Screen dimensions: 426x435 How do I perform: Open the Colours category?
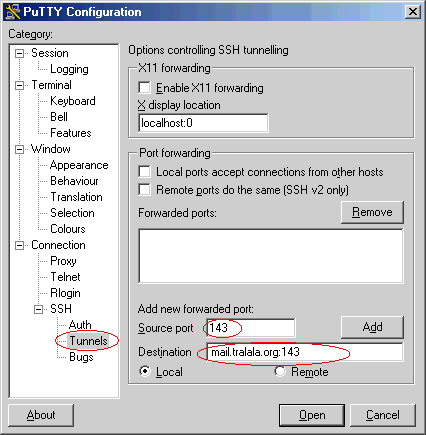[x=68, y=229]
